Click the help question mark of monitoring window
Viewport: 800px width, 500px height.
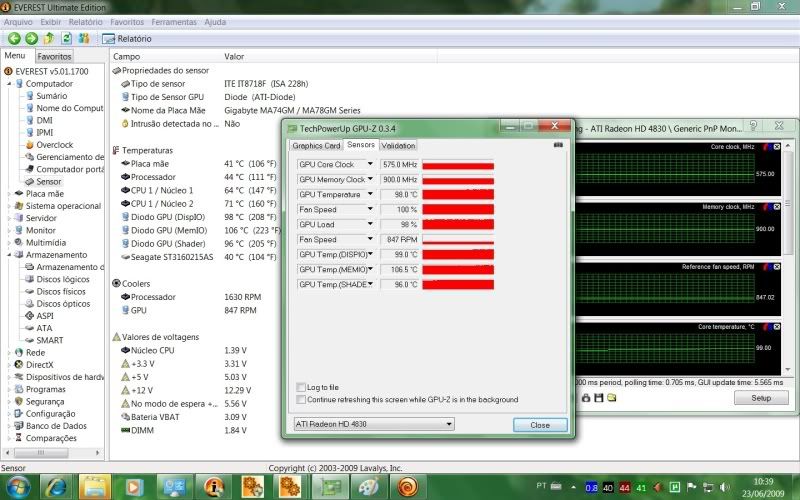click(x=753, y=126)
